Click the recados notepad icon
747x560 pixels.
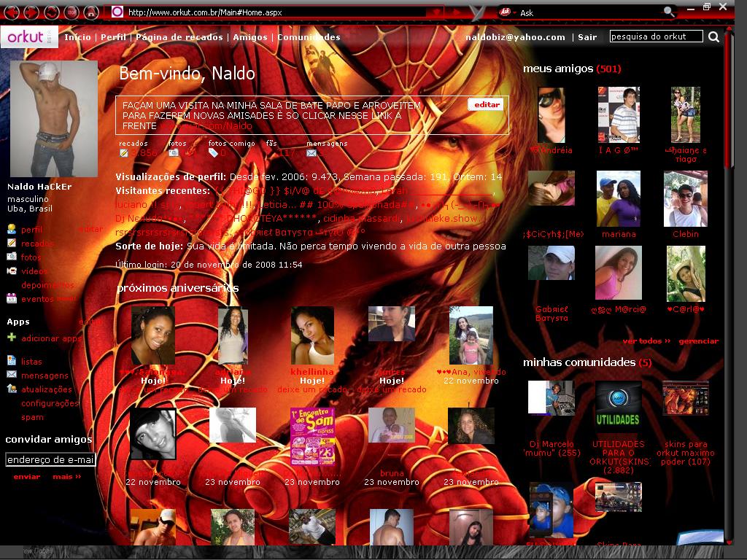[x=124, y=153]
